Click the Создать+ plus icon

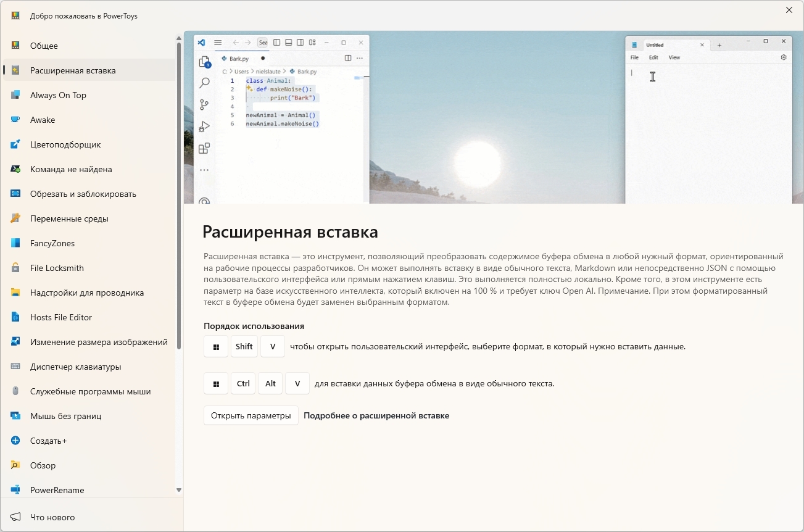(16, 441)
